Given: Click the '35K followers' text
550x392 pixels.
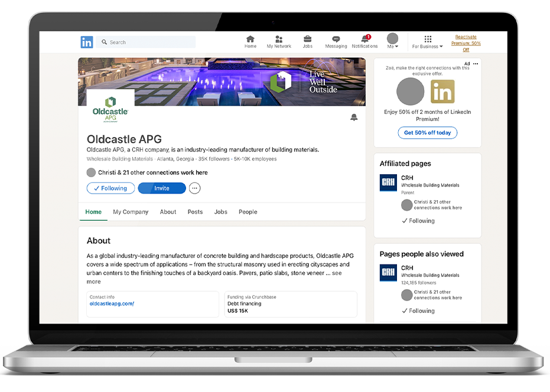Looking at the screenshot, I should (x=214, y=159).
